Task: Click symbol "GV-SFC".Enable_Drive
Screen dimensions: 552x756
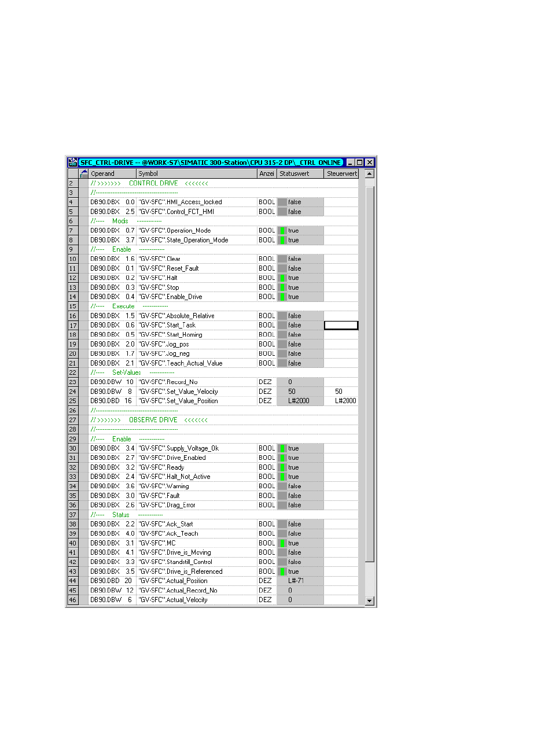Action: (x=171, y=297)
